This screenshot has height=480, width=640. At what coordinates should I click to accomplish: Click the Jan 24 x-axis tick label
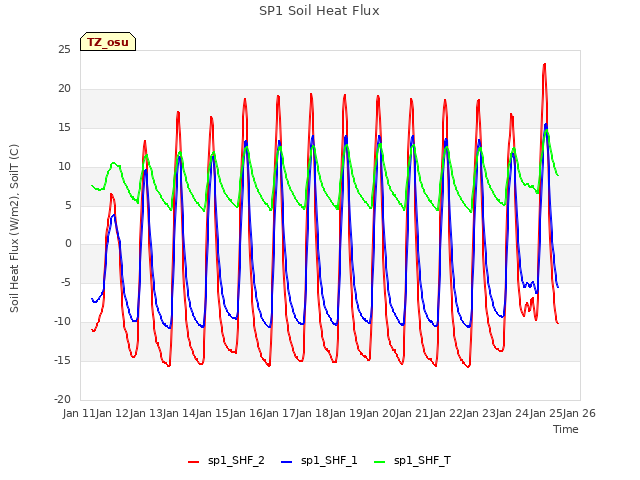[512, 413]
